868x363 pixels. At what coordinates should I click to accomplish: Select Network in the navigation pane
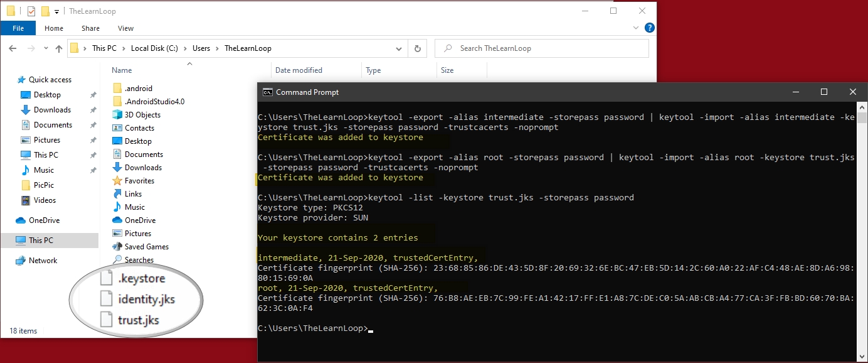[43, 261]
